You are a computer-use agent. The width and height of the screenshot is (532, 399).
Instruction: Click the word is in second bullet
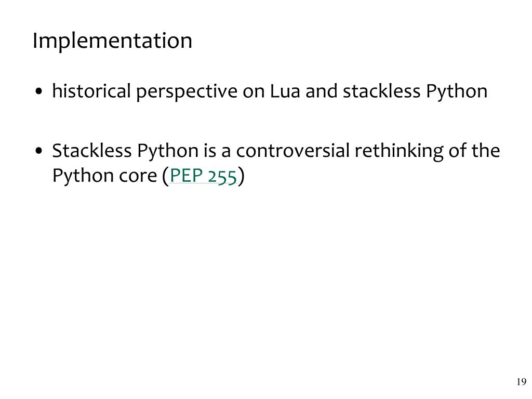210,151
